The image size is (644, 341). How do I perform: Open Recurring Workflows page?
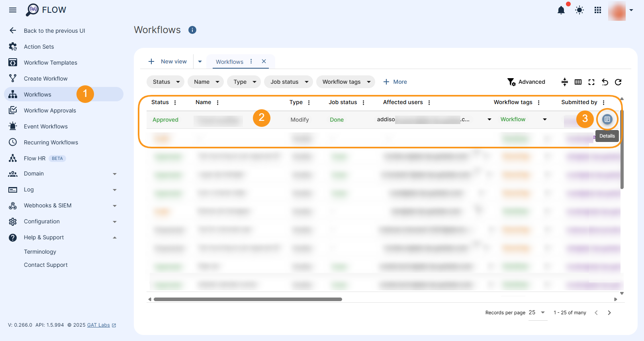point(51,142)
